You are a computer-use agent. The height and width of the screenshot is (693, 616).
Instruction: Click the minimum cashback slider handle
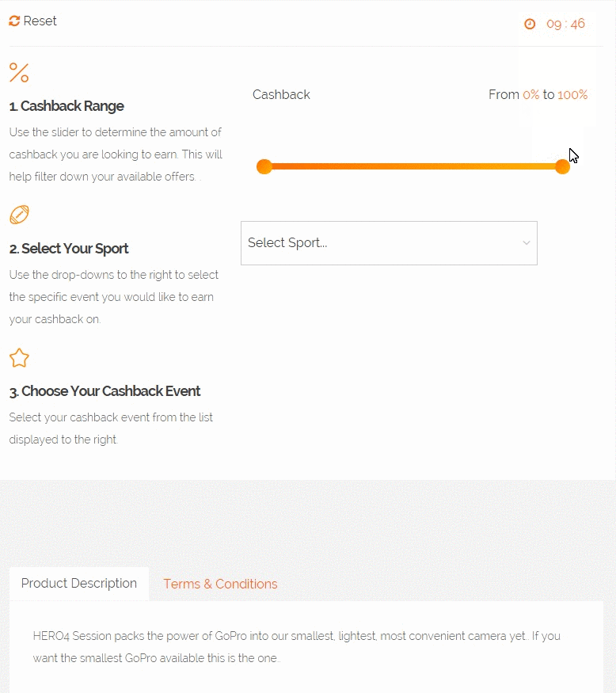264,166
